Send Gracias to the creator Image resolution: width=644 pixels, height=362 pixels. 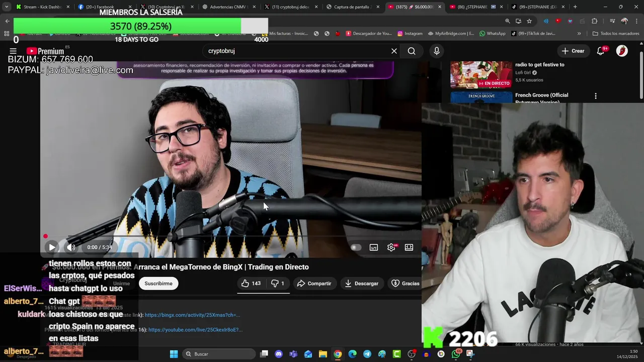pyautogui.click(x=405, y=284)
